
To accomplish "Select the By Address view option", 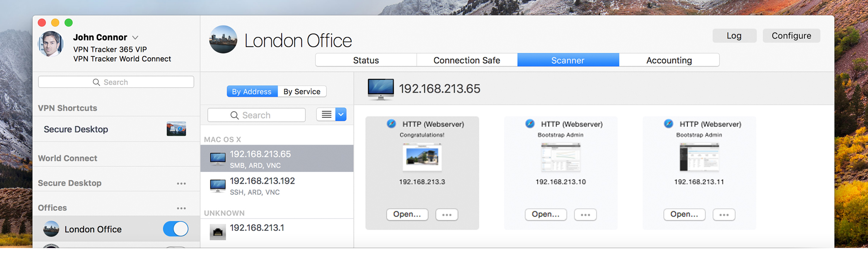I will 252,91.
